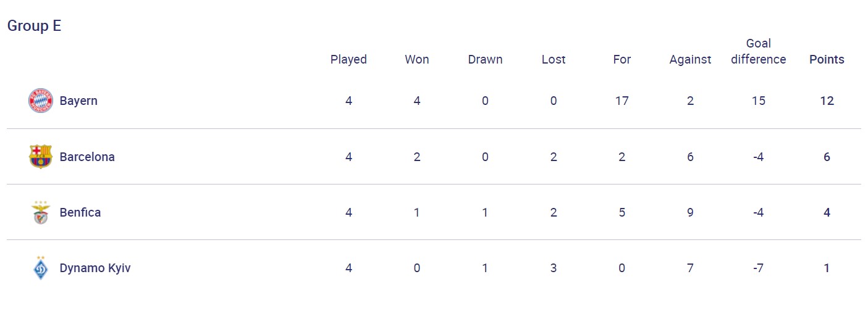Viewport: 868px width, 311px height.
Task: Open the Bayern team link
Action: [x=78, y=101]
